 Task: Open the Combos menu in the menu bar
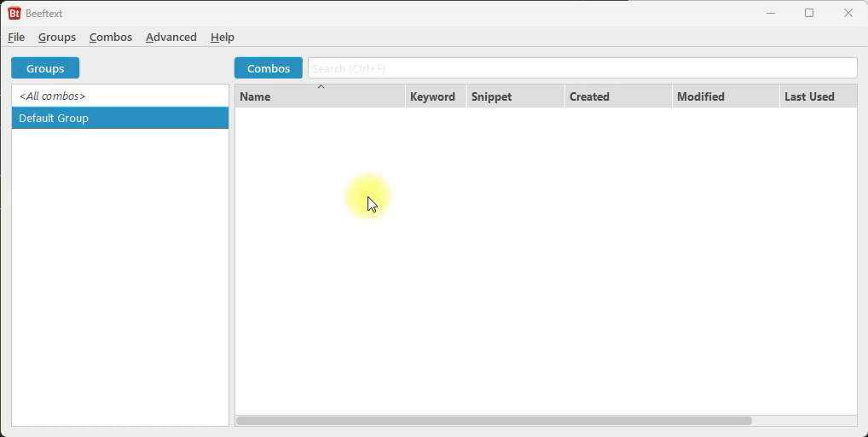[x=111, y=37]
